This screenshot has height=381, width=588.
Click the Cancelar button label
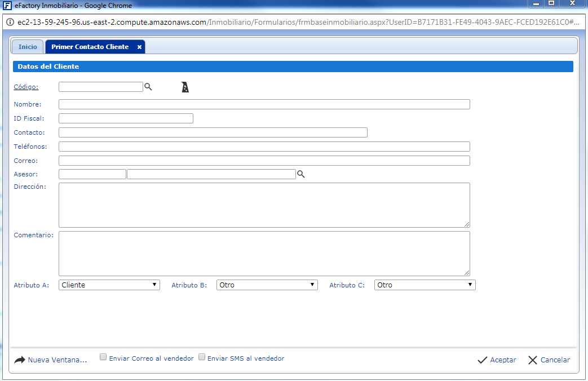pos(555,360)
